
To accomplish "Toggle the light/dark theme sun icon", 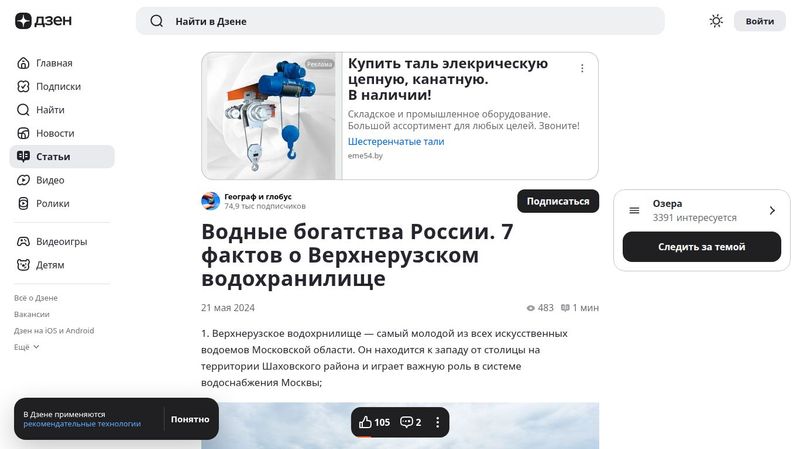I will click(x=716, y=21).
